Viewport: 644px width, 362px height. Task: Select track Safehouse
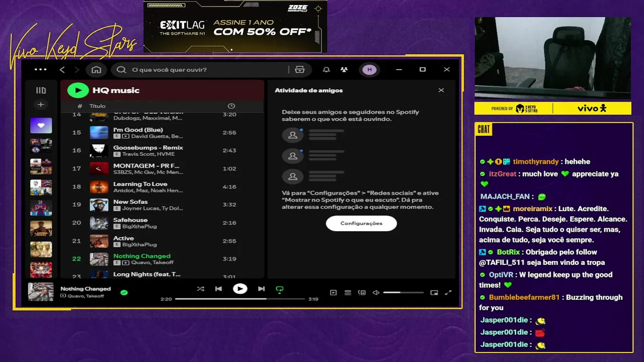click(x=163, y=223)
